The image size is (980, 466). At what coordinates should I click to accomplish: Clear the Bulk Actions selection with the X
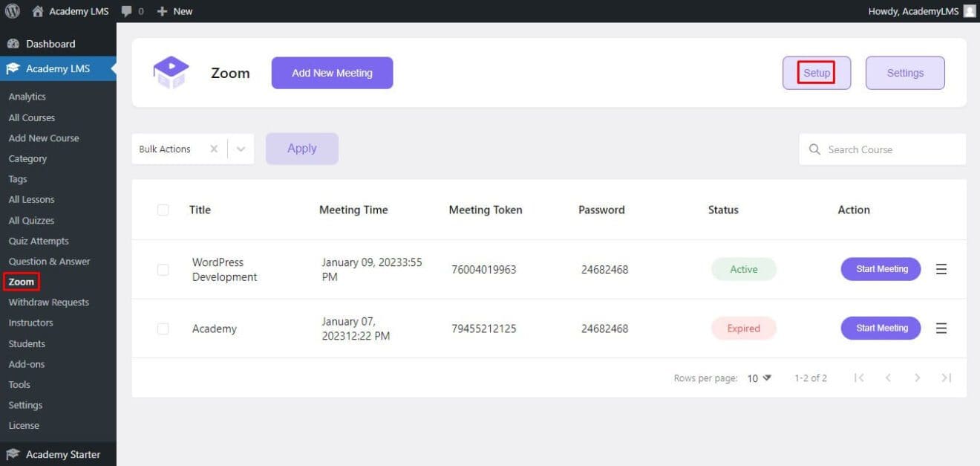click(214, 149)
